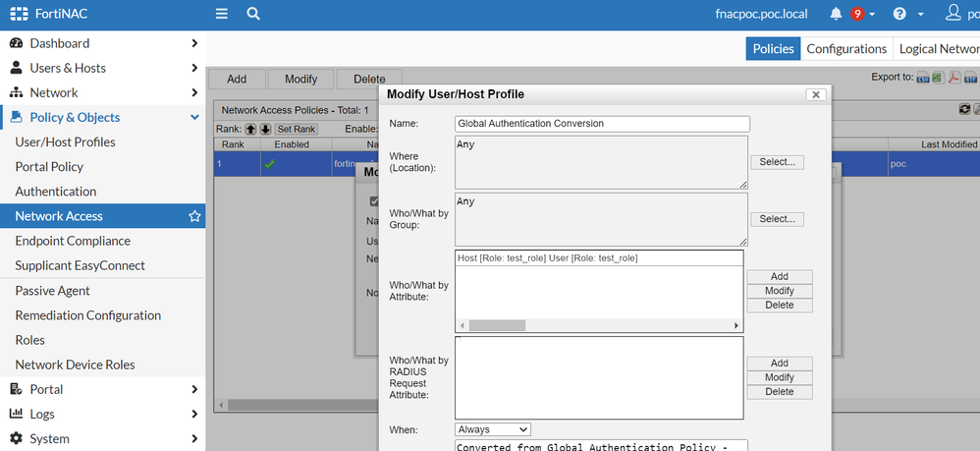This screenshot has height=451, width=980.
Task: Open Network Device Roles in the sidebar
Action: pyautogui.click(x=75, y=365)
